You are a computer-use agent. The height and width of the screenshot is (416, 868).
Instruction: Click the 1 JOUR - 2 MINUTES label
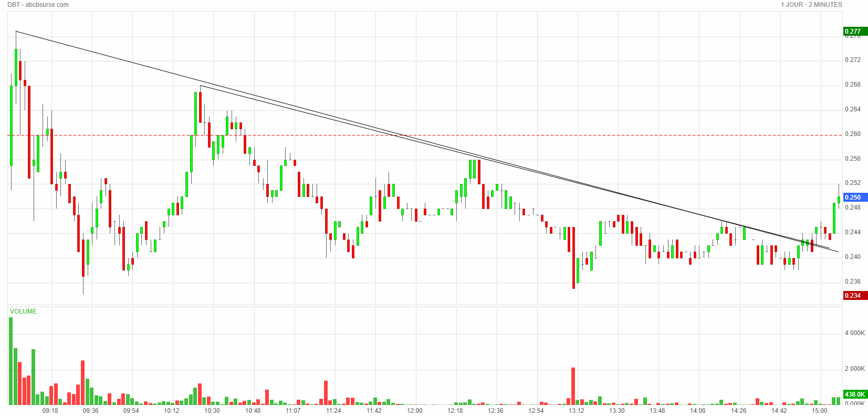pos(811,5)
